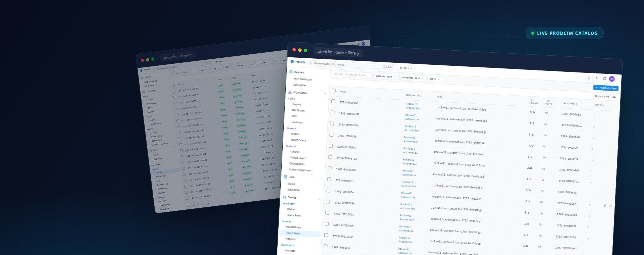The width and height of the screenshot is (644, 255).
Task: Click the Add Device Type button
Action: point(606,88)
